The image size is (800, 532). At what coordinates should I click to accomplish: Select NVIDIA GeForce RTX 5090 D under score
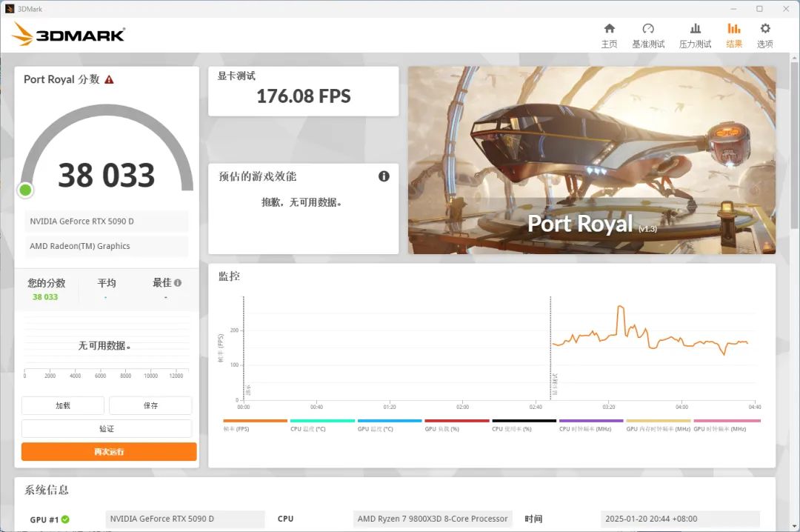pos(107,221)
